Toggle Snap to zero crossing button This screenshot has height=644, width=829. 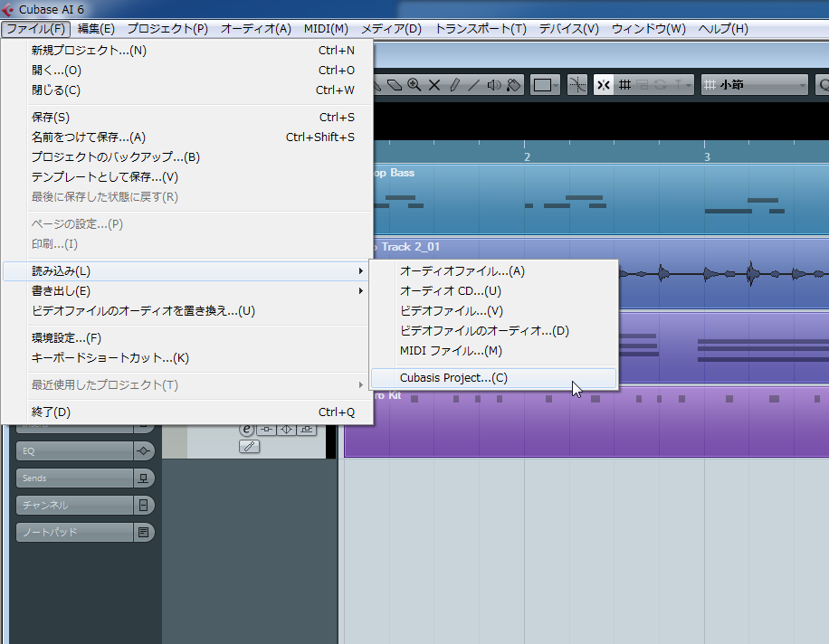point(577,85)
